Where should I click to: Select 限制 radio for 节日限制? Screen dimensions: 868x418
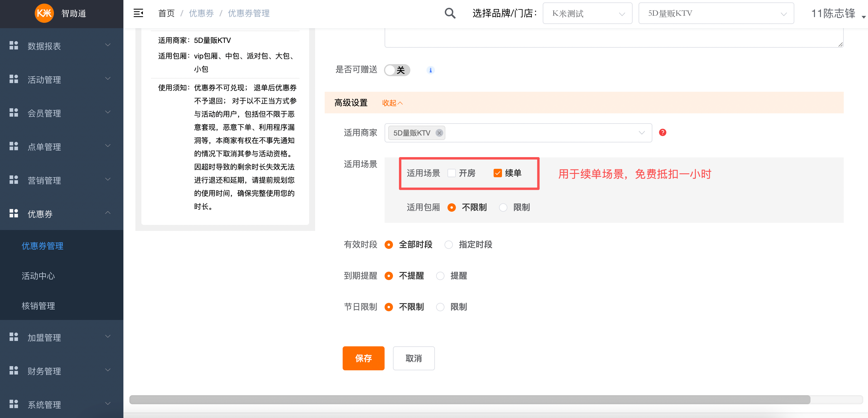pos(440,307)
